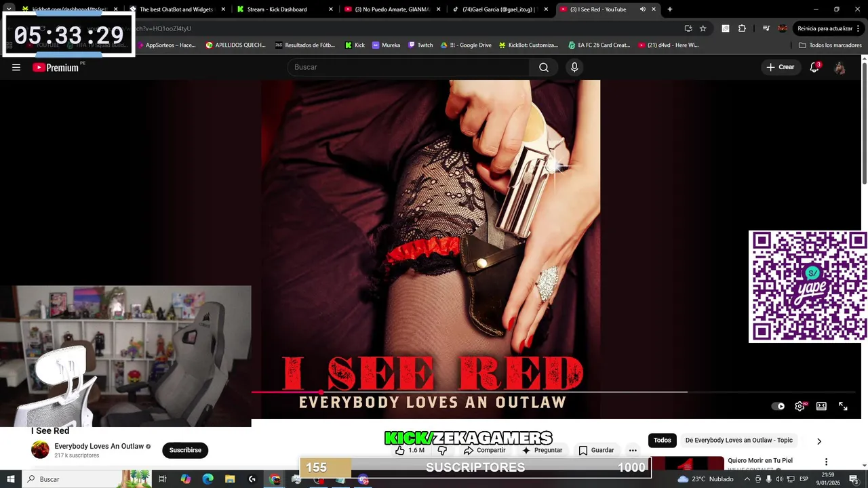This screenshot has width=868, height=488.
Task: Toggle the autoplay switch in the player
Action: click(x=778, y=406)
